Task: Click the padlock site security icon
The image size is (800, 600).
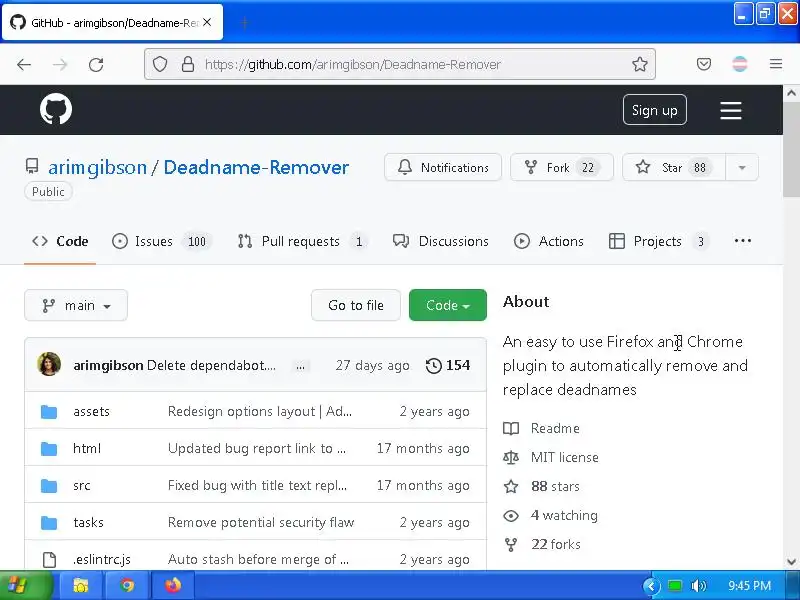Action: coord(188,64)
